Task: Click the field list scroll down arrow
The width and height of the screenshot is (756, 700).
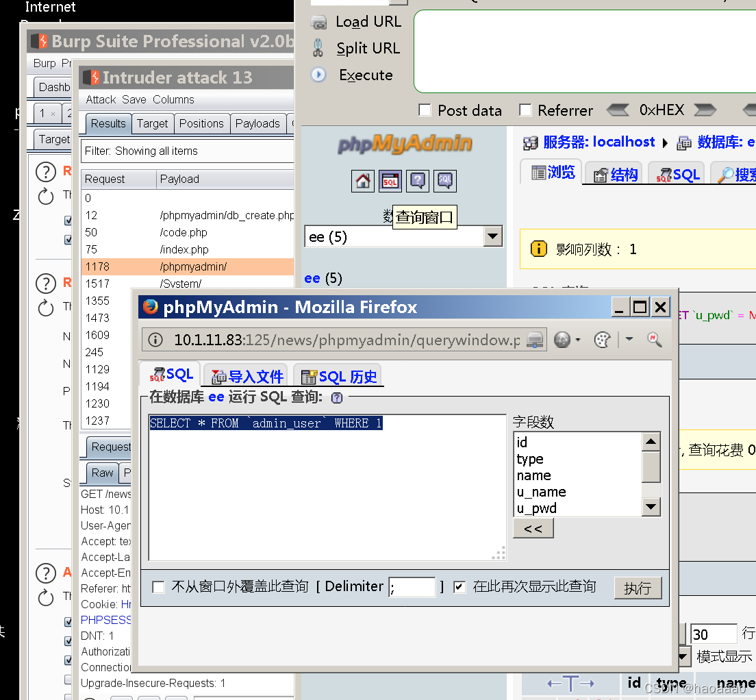Action: point(651,507)
